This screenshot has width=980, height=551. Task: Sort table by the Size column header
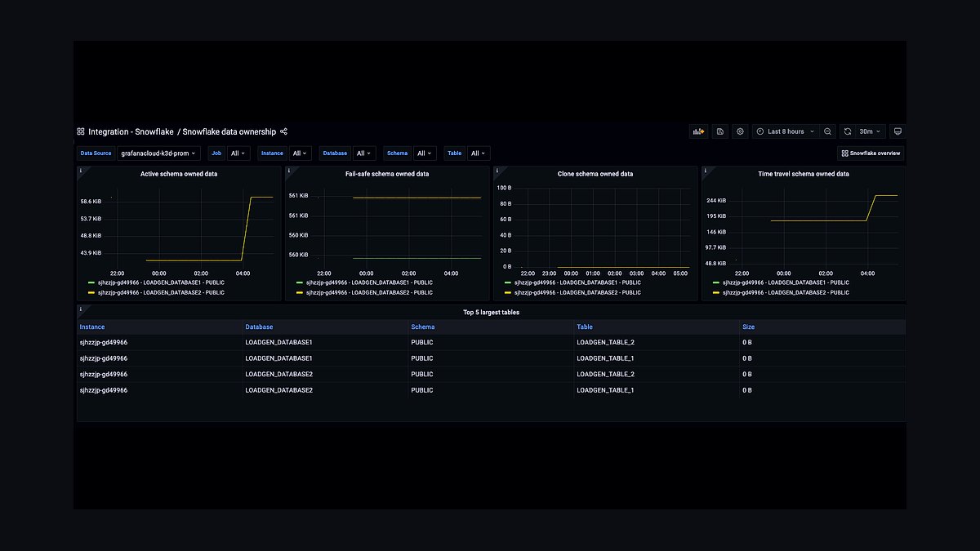(748, 327)
